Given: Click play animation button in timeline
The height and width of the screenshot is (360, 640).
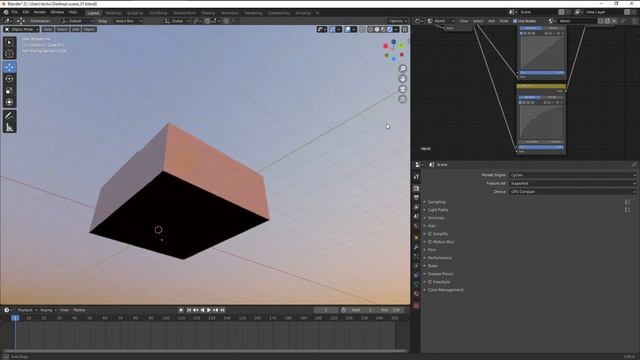Looking at the screenshot, I should click(x=209, y=310).
